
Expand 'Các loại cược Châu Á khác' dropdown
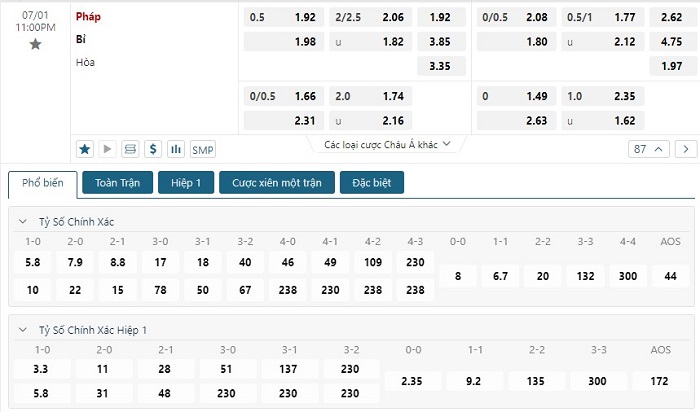point(388,144)
